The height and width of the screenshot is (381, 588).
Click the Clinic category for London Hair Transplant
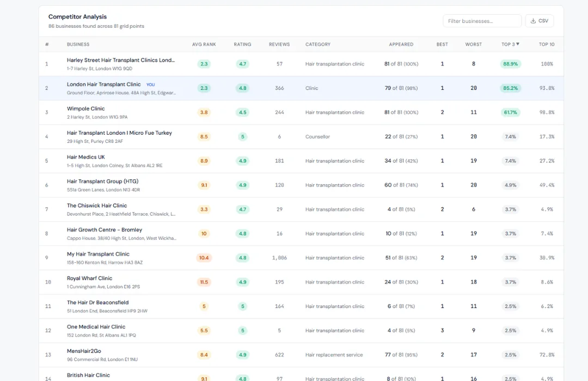[x=311, y=88]
